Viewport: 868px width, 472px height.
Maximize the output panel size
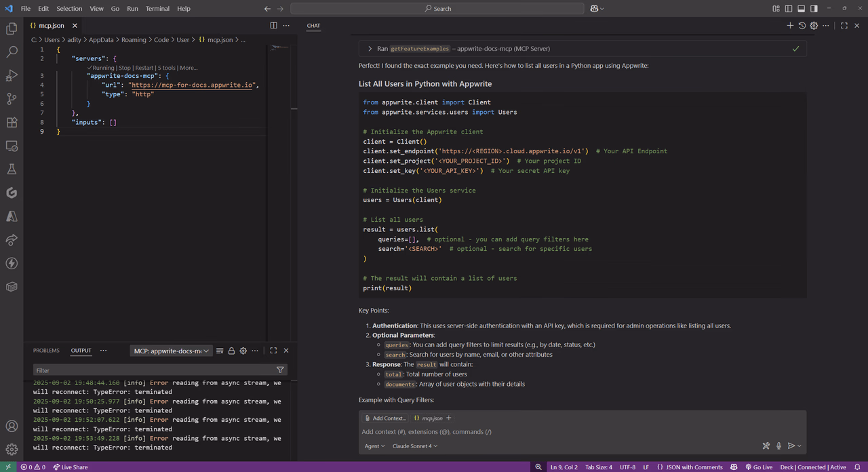[x=273, y=351]
